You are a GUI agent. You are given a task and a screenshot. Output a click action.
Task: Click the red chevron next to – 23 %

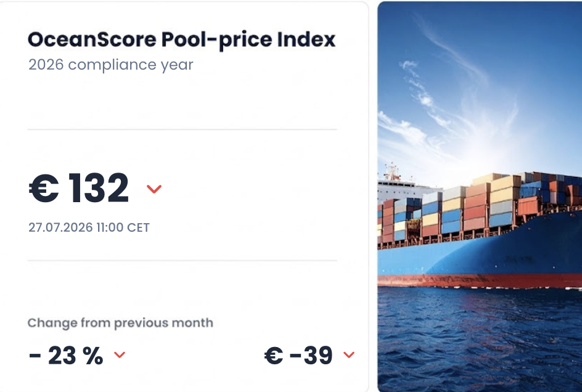point(120,354)
